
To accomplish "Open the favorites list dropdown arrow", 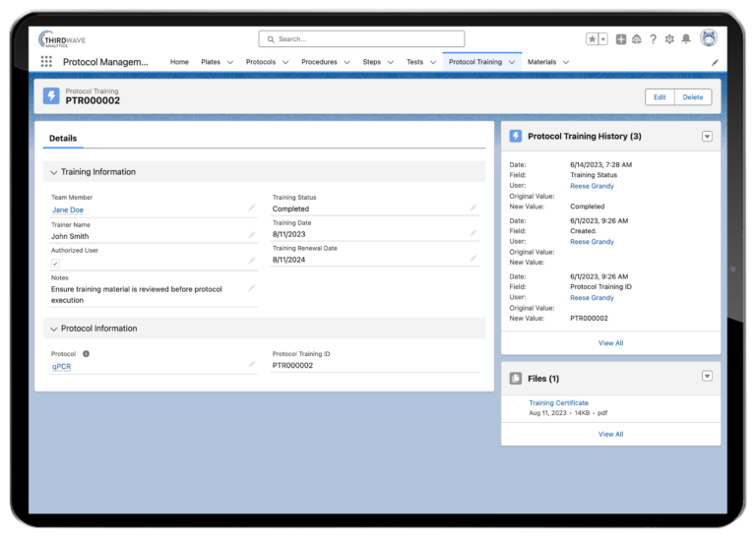I will [x=603, y=39].
